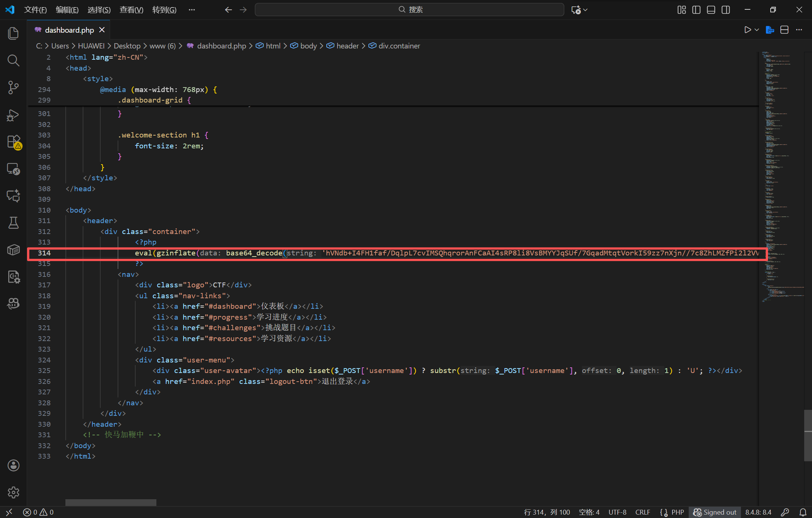The width and height of the screenshot is (812, 518).
Task: Select the dashboard.php editor tab
Action: (x=69, y=30)
